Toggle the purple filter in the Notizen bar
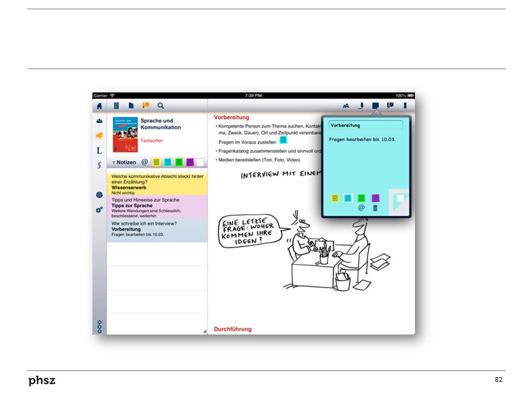 point(190,162)
